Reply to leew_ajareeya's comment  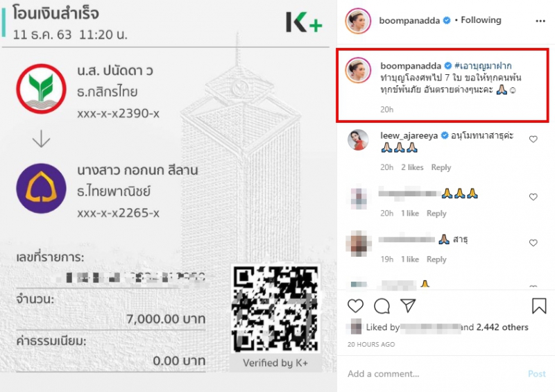441,167
